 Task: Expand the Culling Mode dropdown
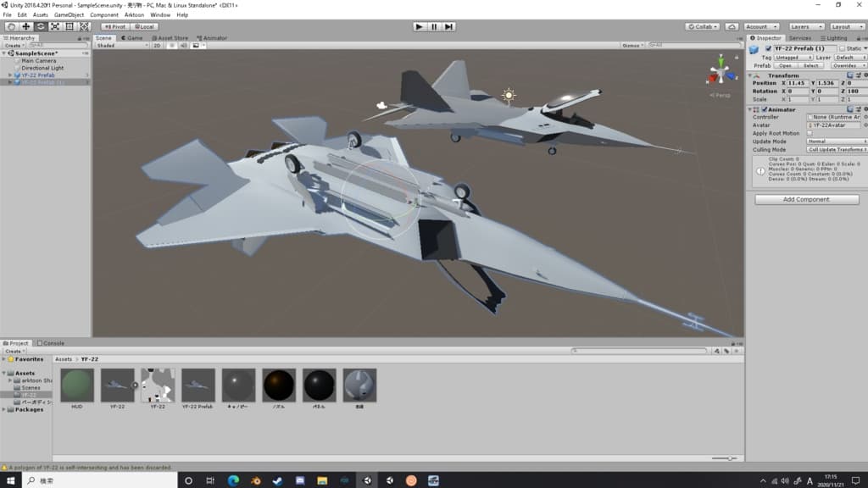tap(836, 149)
